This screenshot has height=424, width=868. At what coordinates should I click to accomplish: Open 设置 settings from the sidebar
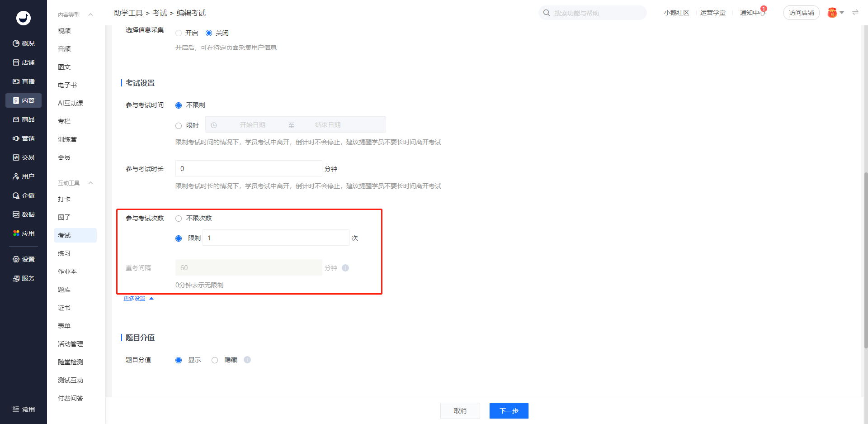(x=24, y=259)
